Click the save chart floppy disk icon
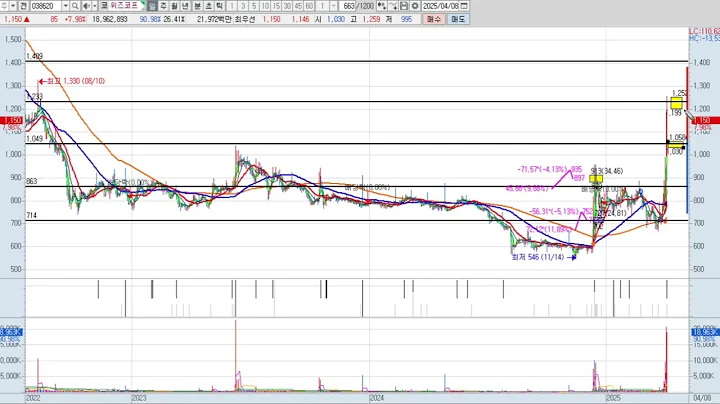This screenshot has height=404, width=720. click(404, 6)
